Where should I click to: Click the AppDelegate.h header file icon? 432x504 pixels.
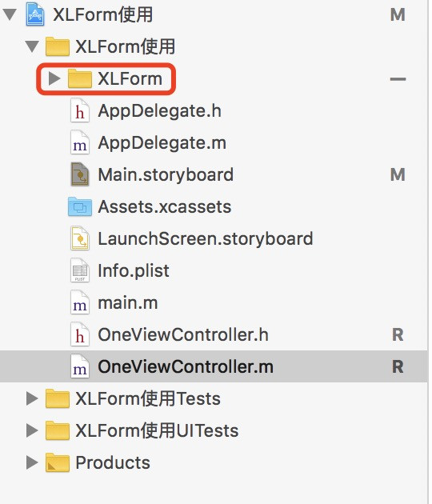point(80,111)
